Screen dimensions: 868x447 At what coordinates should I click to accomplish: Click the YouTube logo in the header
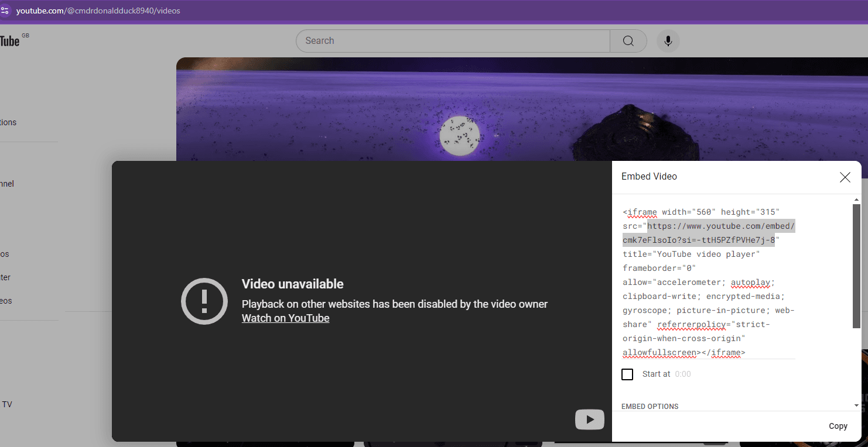point(9,41)
